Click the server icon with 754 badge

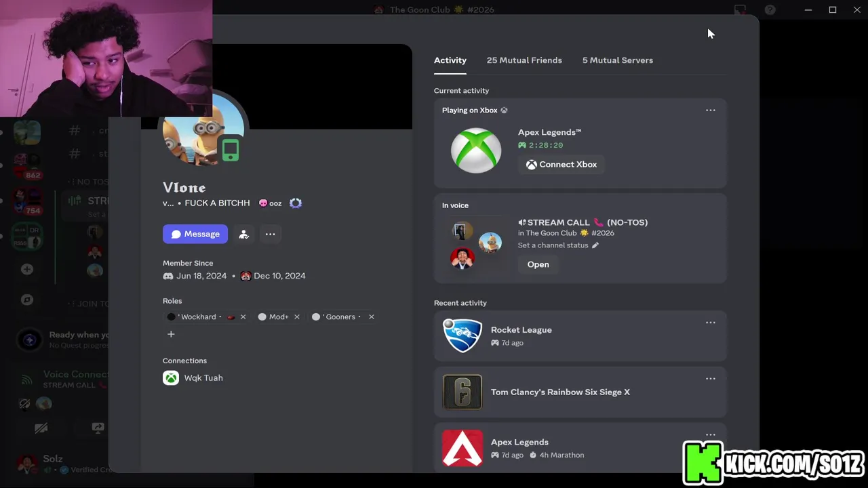tap(27, 201)
